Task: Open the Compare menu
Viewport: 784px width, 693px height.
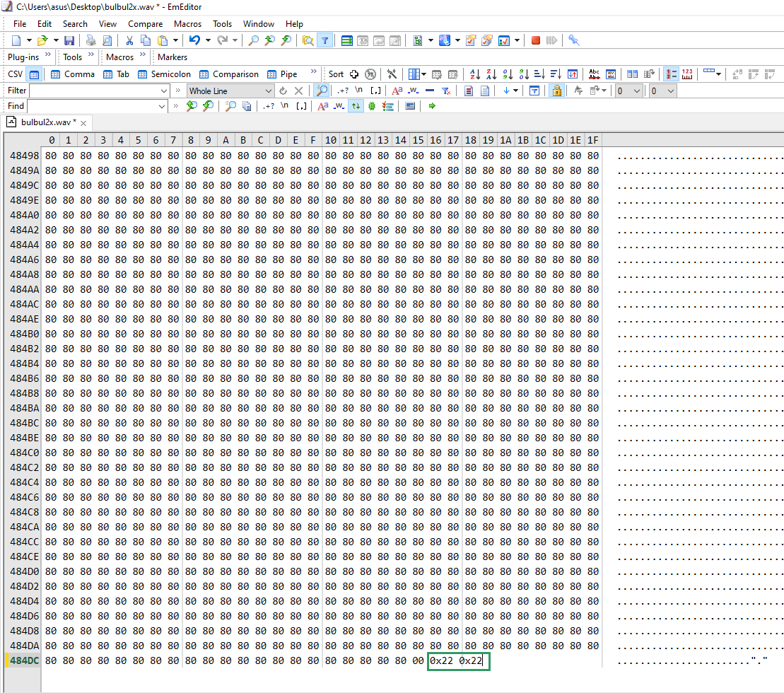Action: coord(145,23)
